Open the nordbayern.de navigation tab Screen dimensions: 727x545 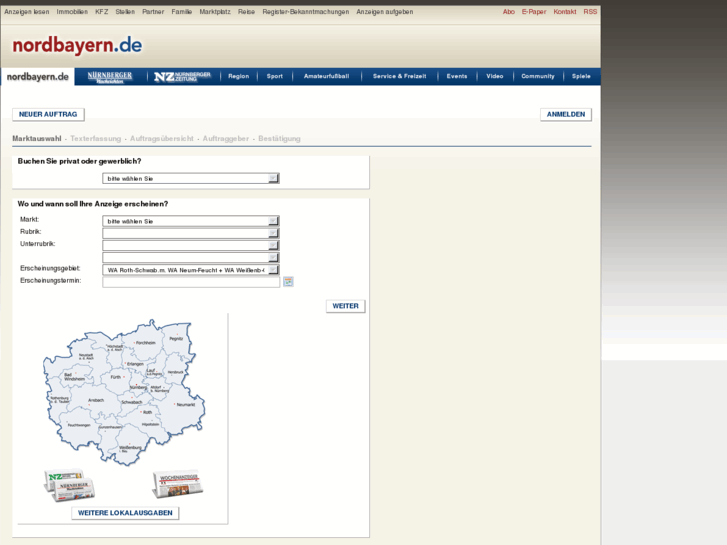pyautogui.click(x=38, y=77)
